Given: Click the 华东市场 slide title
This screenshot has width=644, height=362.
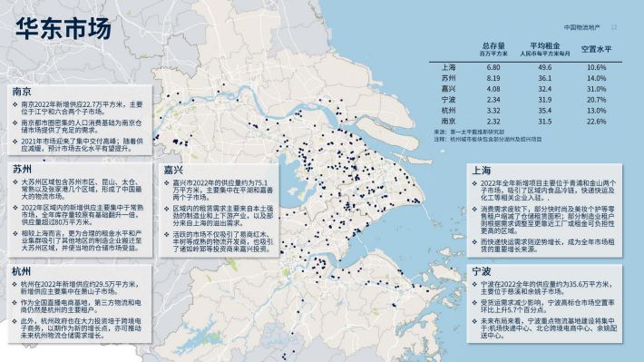Looking at the screenshot, I should tap(63, 29).
